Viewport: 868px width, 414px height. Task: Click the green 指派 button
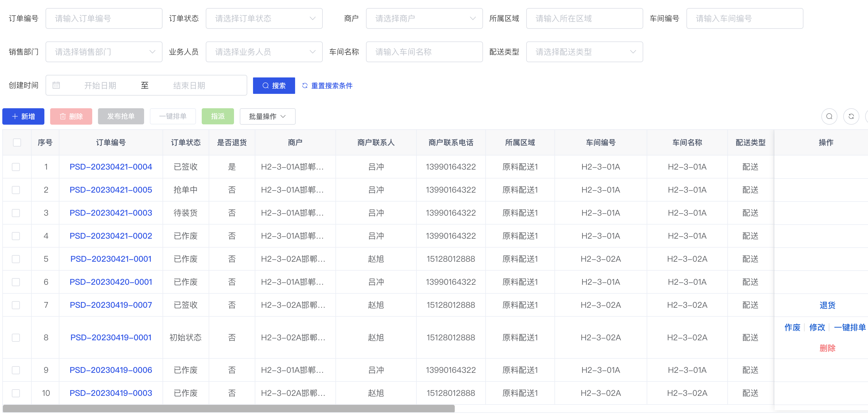point(218,117)
